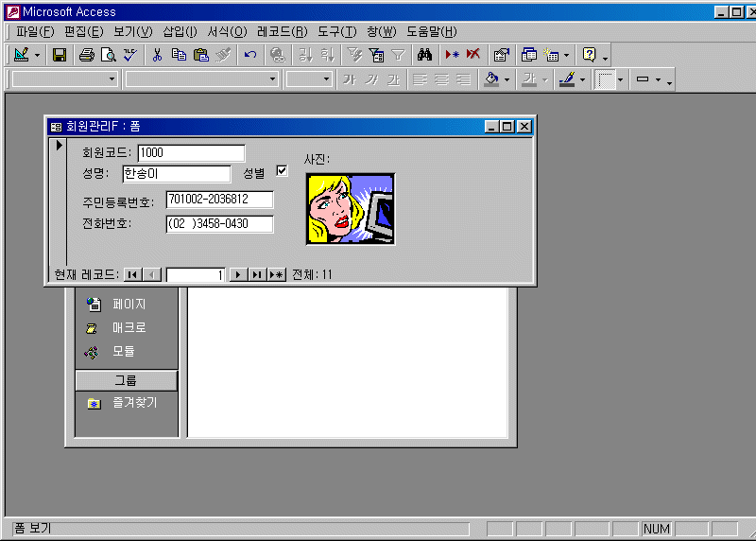Expand the Special Effect dropdown arrow

pos(658,79)
